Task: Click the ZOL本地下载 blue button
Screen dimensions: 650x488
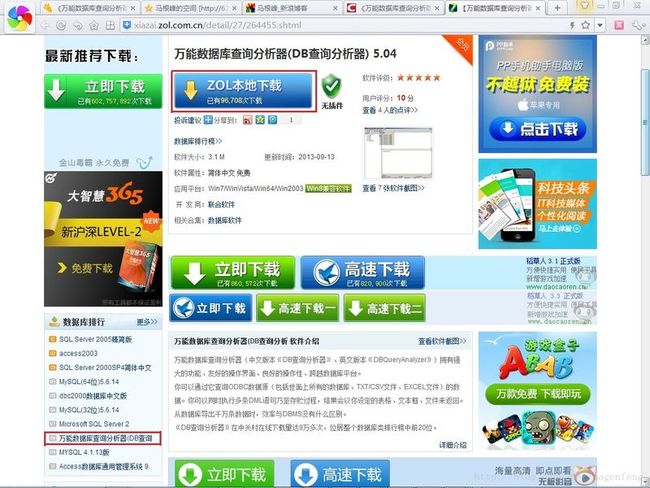Action: [x=244, y=91]
